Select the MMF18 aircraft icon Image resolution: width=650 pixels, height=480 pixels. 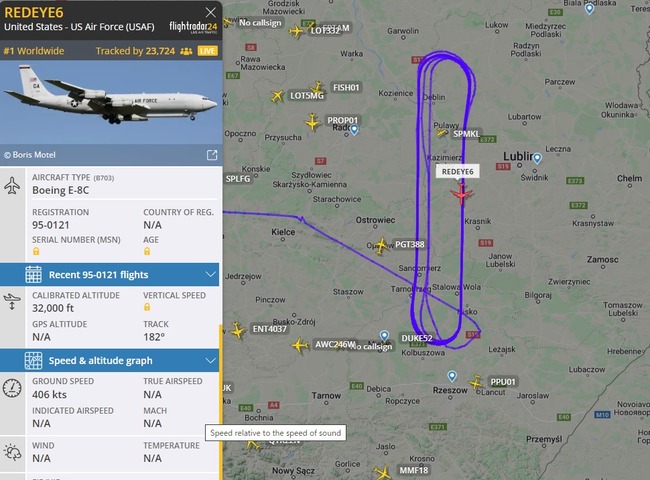click(x=383, y=472)
